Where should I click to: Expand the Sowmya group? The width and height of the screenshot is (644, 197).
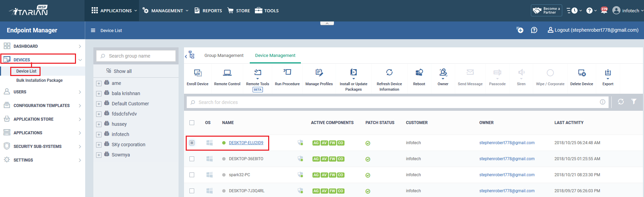(x=99, y=155)
